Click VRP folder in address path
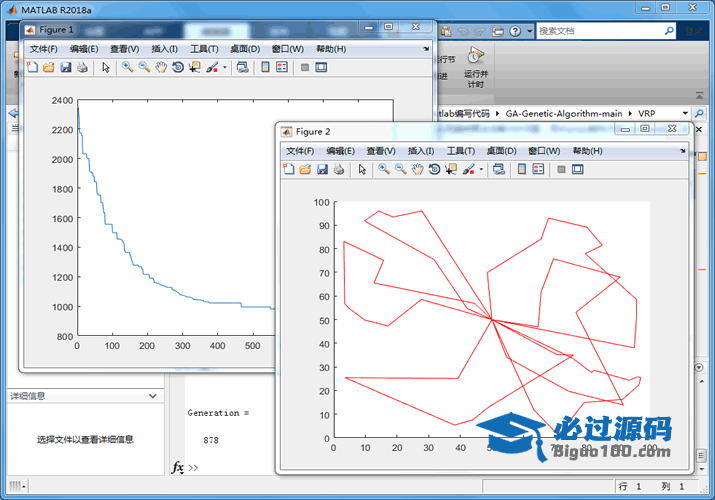The image size is (715, 500). pos(647,113)
